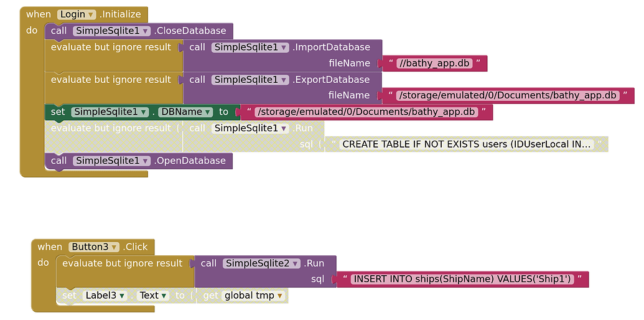Image resolution: width=644 pixels, height=320 pixels.
Task: Open the Label3 component dropdown
Action: click(105, 295)
